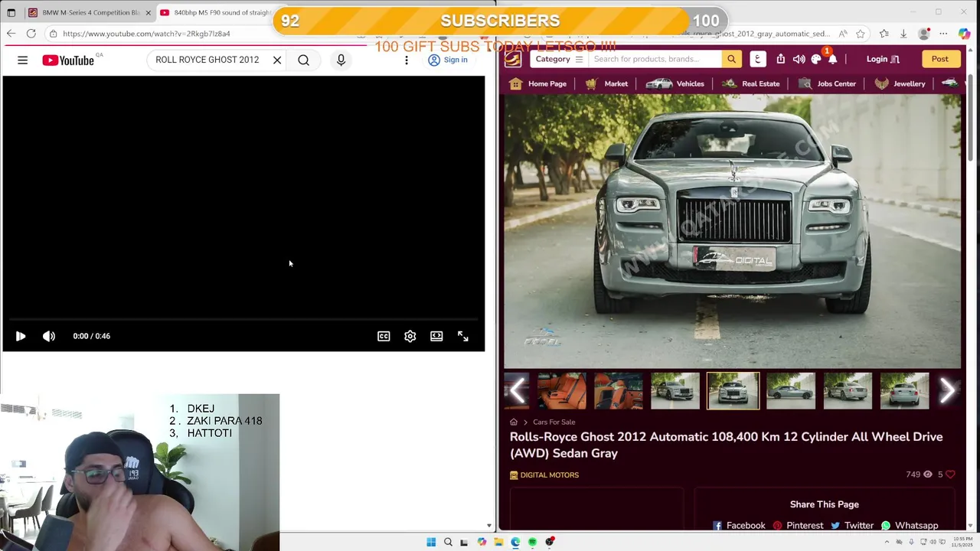Add car page to browser favorites star
Viewport: 980px width, 551px height.
click(x=861, y=34)
